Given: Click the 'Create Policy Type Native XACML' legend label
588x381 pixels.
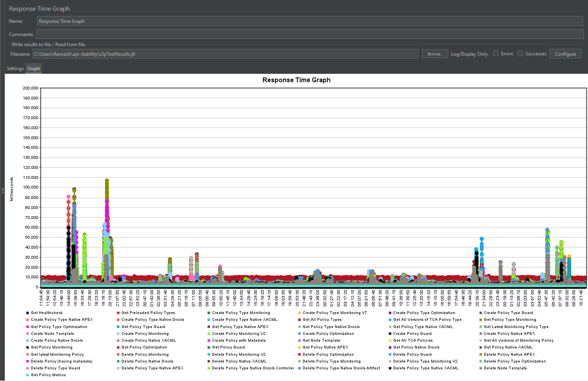Looking at the screenshot, I should click(244, 320).
